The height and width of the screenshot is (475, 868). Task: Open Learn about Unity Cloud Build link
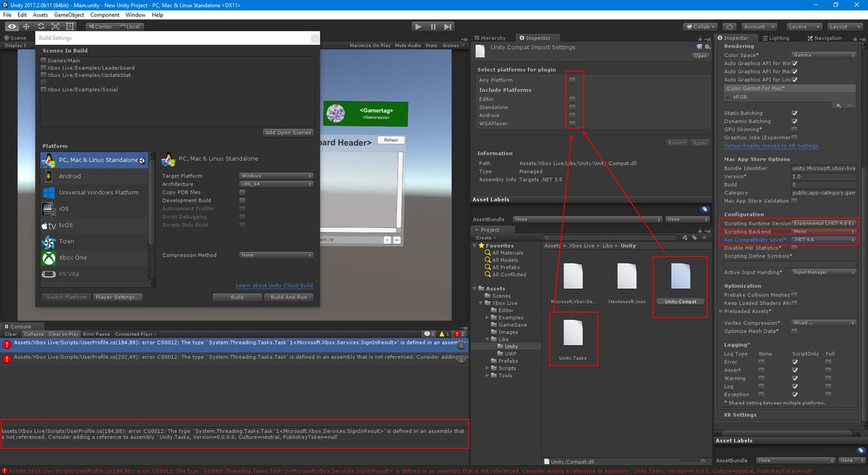pyautogui.click(x=274, y=285)
